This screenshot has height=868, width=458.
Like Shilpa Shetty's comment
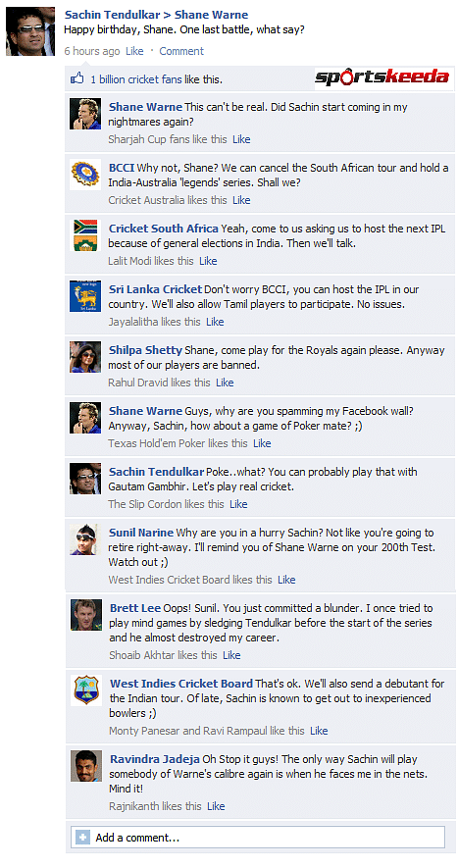pyautogui.click(x=225, y=383)
